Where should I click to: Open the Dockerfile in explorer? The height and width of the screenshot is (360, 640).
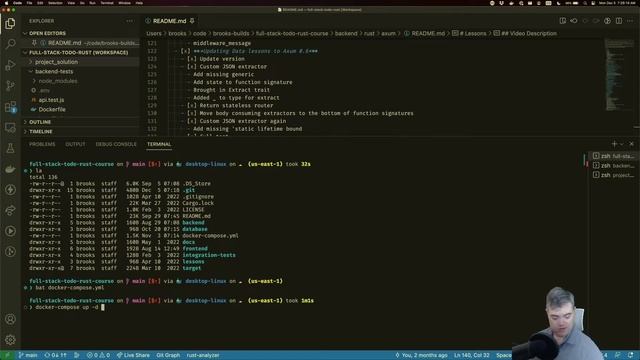52,109
